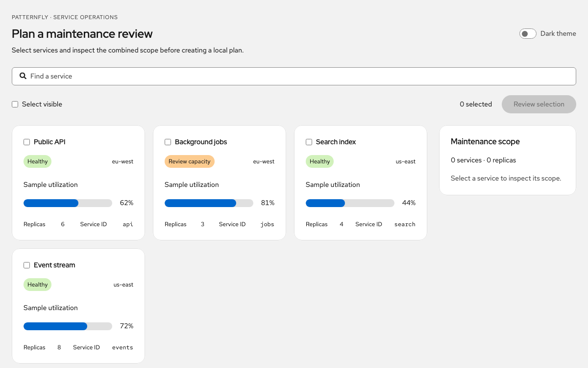Click service ID search
The height and width of the screenshot is (368, 588).
point(405,224)
